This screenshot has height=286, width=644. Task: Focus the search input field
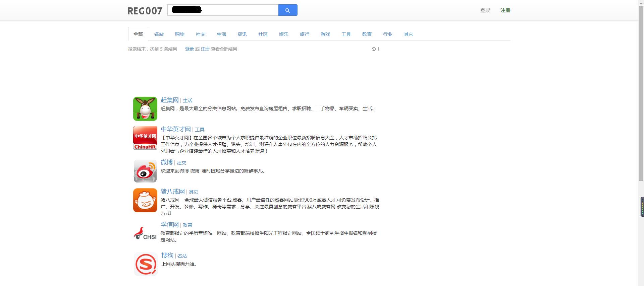(x=223, y=10)
